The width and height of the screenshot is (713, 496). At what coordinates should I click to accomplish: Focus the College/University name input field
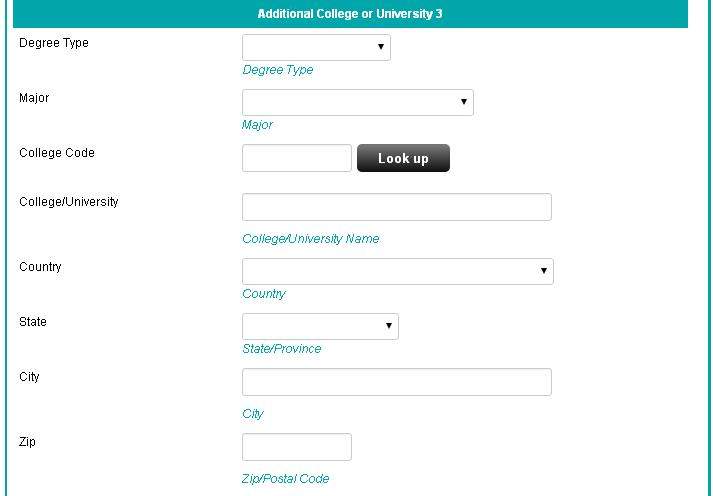tap(396, 207)
